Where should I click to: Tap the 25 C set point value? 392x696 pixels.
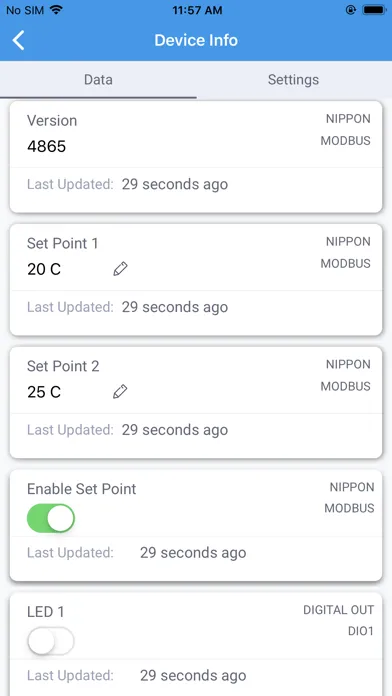click(44, 392)
